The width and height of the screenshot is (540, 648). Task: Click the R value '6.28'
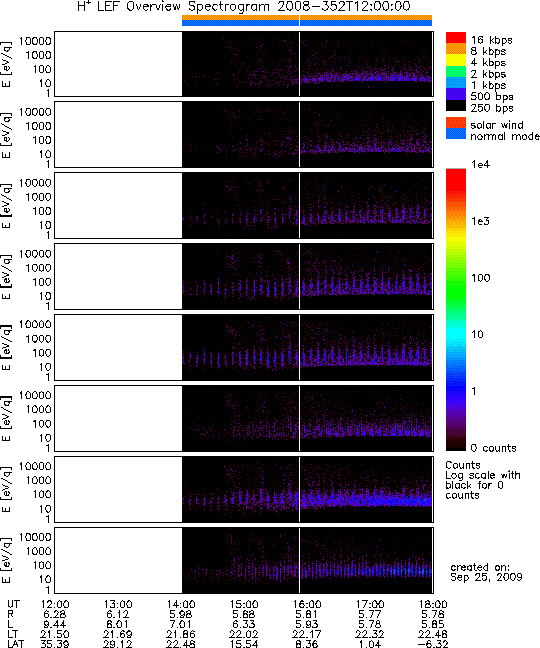(x=55, y=615)
